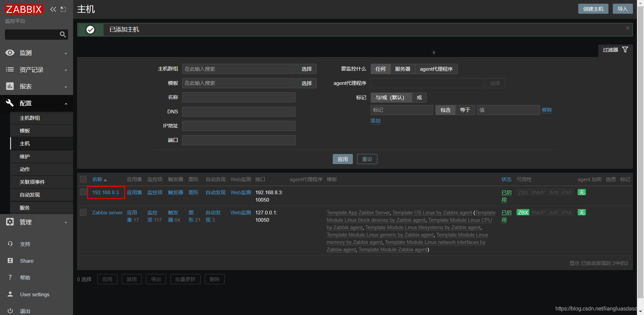
Task: Toggle kiosk mode icon beside logo
Action: click(x=63, y=9)
